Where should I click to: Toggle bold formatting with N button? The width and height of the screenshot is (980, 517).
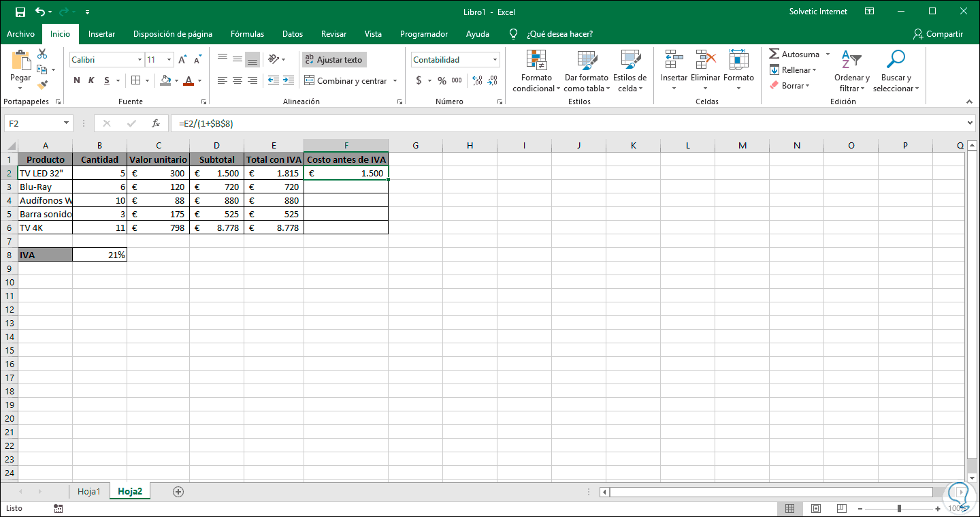click(x=76, y=80)
